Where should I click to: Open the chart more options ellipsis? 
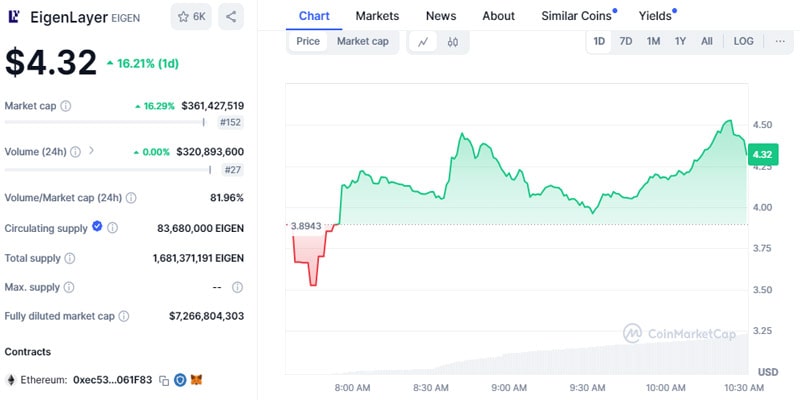[x=780, y=41]
